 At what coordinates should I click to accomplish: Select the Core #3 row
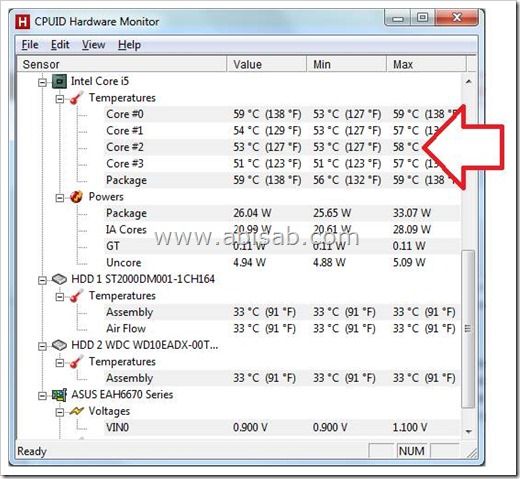pos(282,163)
